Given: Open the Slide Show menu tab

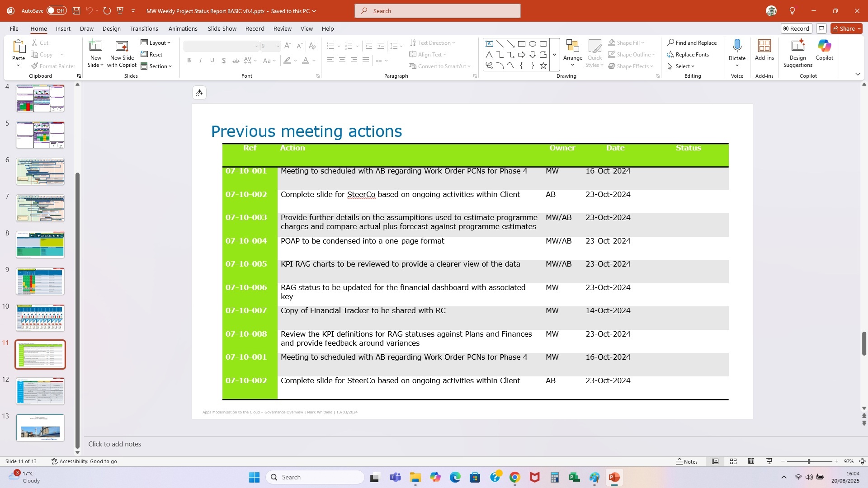Looking at the screenshot, I should click(x=222, y=28).
